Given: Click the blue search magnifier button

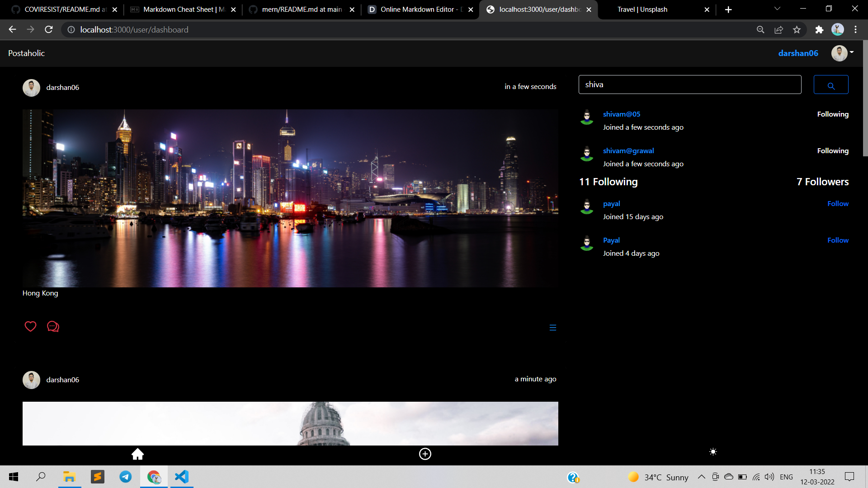Looking at the screenshot, I should [x=830, y=85].
